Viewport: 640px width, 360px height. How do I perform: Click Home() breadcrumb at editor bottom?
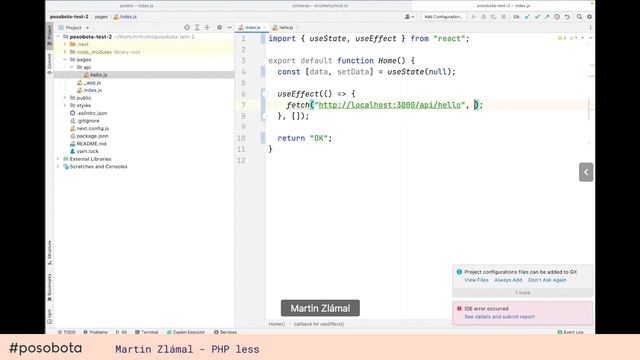tap(277, 324)
